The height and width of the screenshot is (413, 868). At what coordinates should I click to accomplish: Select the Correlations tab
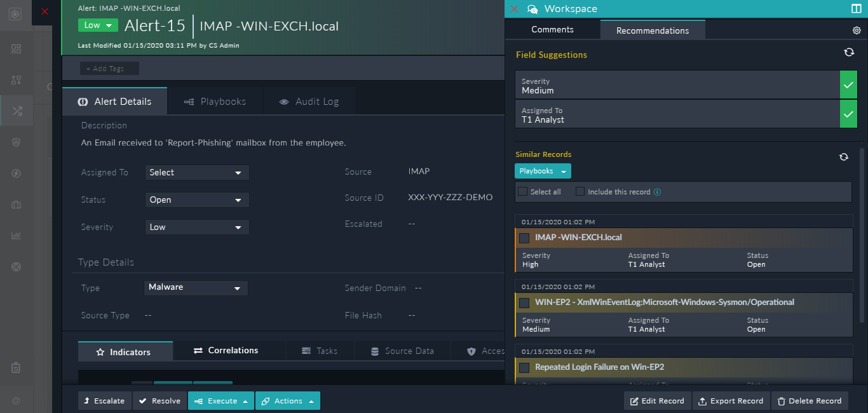(226, 351)
